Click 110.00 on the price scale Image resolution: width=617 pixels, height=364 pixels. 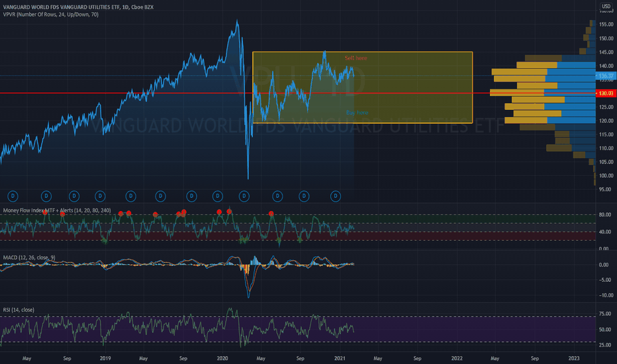click(x=606, y=148)
